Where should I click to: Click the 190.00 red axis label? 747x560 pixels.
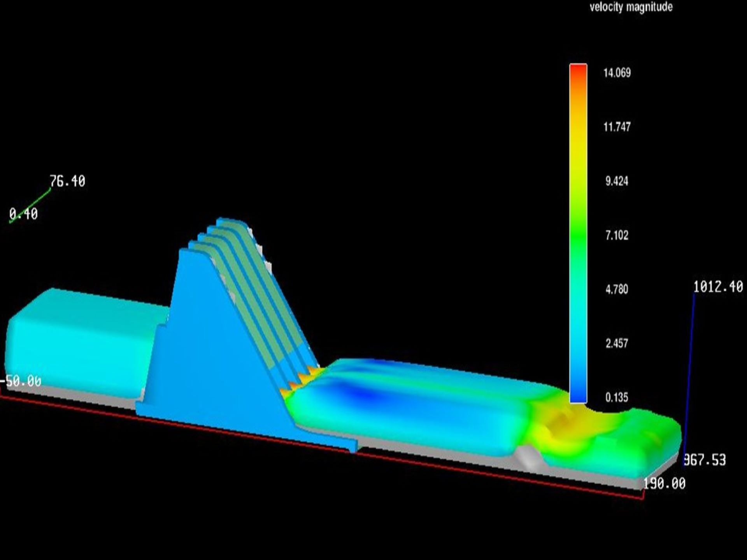coord(664,484)
